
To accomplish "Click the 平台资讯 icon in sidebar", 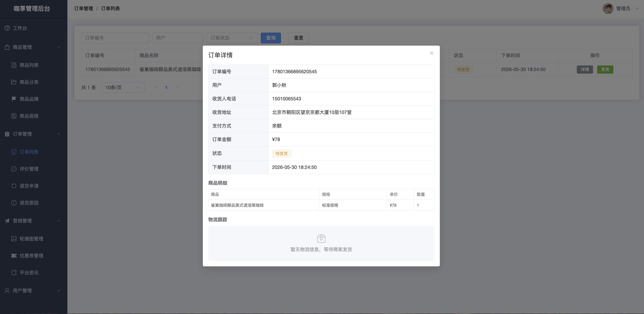I will pyautogui.click(x=14, y=272).
